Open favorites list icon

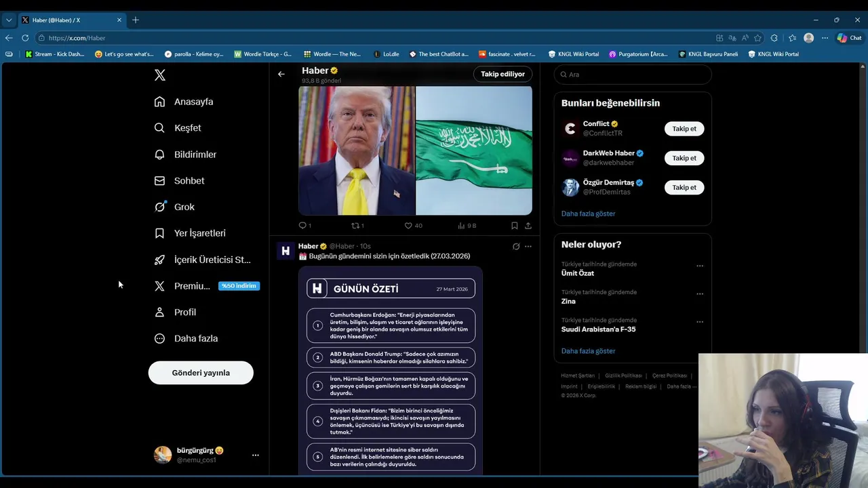792,38
